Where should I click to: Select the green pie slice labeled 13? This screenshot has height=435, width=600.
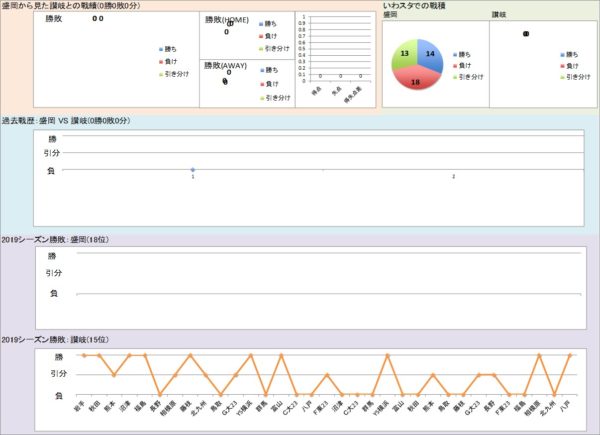(x=404, y=53)
